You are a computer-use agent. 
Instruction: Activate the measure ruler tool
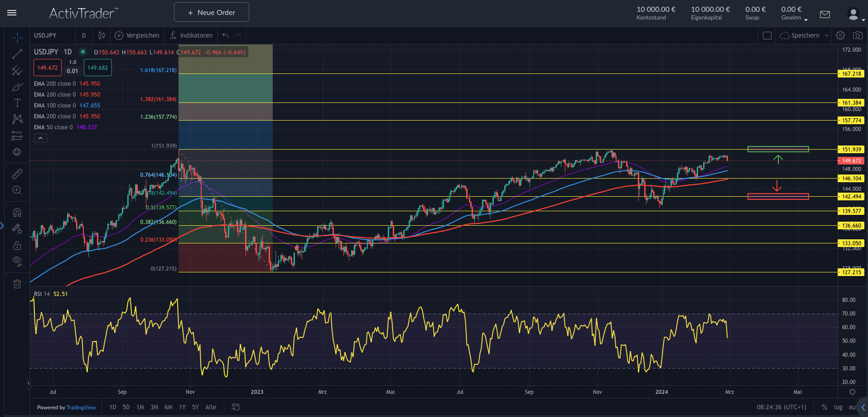pyautogui.click(x=17, y=174)
